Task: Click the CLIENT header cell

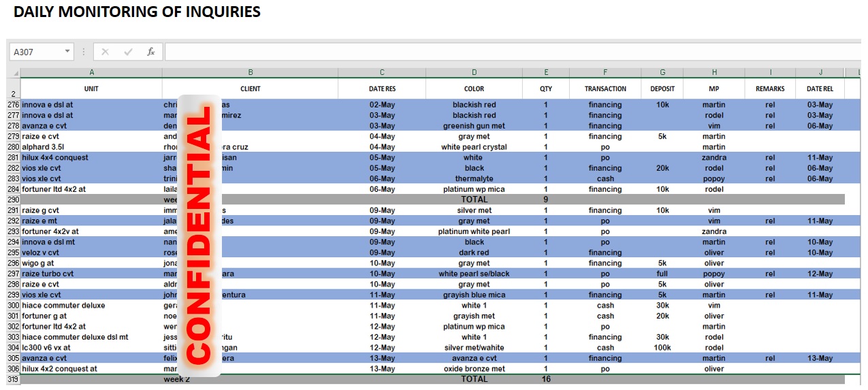Action: click(x=251, y=88)
